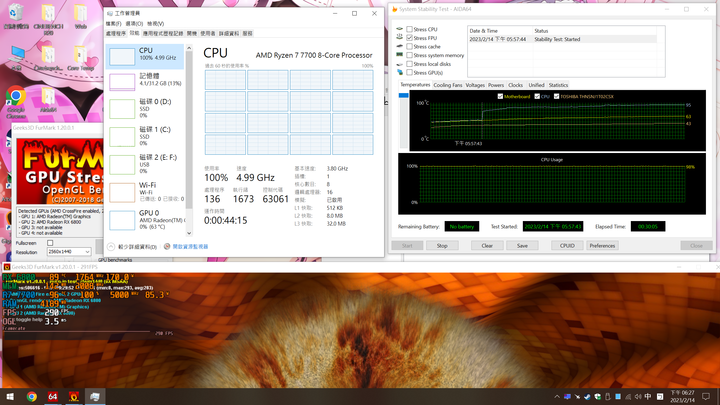
Task: Open Google Chrome desktop shortcut
Action: point(16,102)
